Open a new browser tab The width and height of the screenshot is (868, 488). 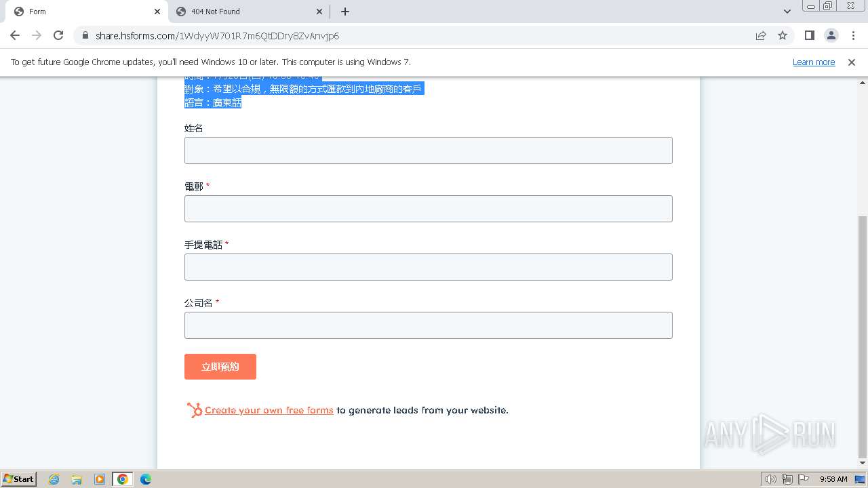(344, 12)
